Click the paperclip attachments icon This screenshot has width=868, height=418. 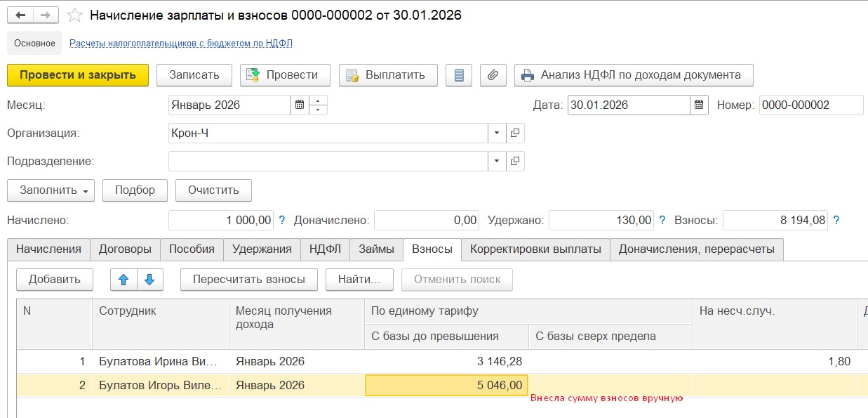point(493,75)
